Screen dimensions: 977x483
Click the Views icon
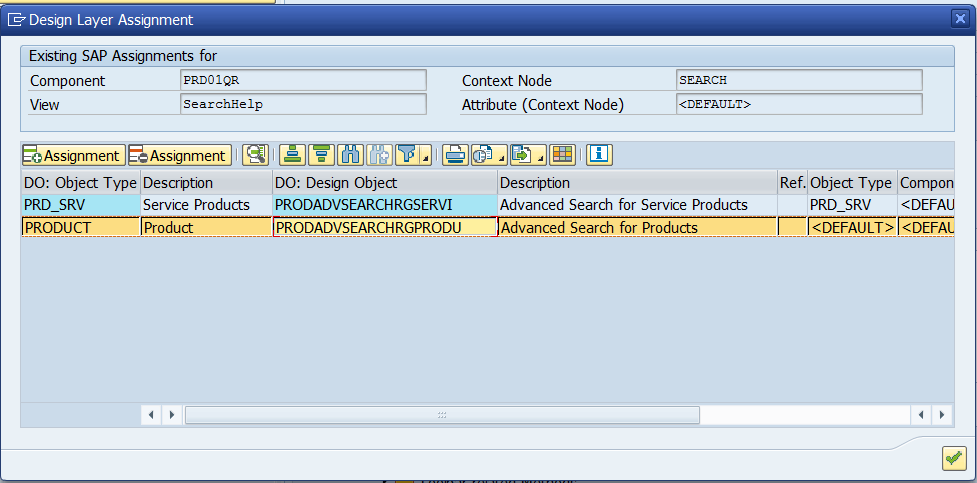pyautogui.click(x=483, y=155)
